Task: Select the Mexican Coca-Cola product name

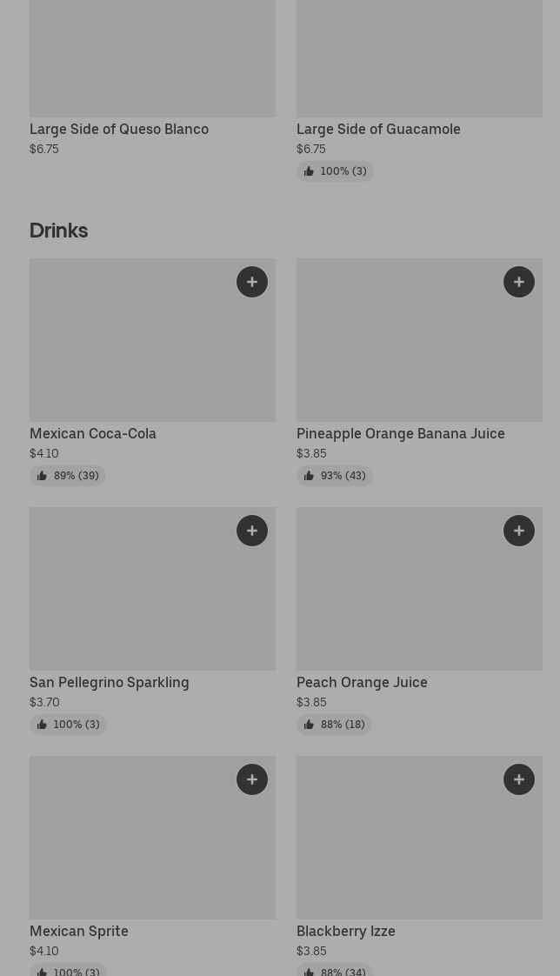Action: point(93,433)
